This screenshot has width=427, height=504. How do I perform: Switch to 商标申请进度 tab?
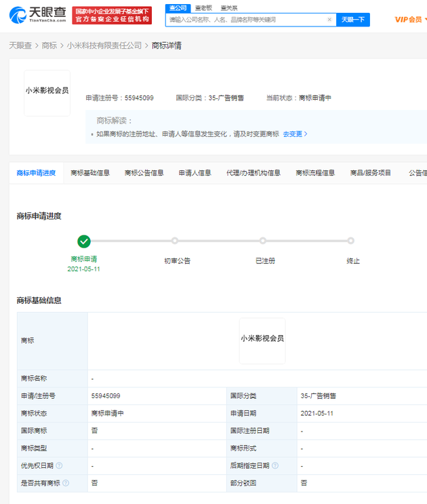pyautogui.click(x=37, y=173)
